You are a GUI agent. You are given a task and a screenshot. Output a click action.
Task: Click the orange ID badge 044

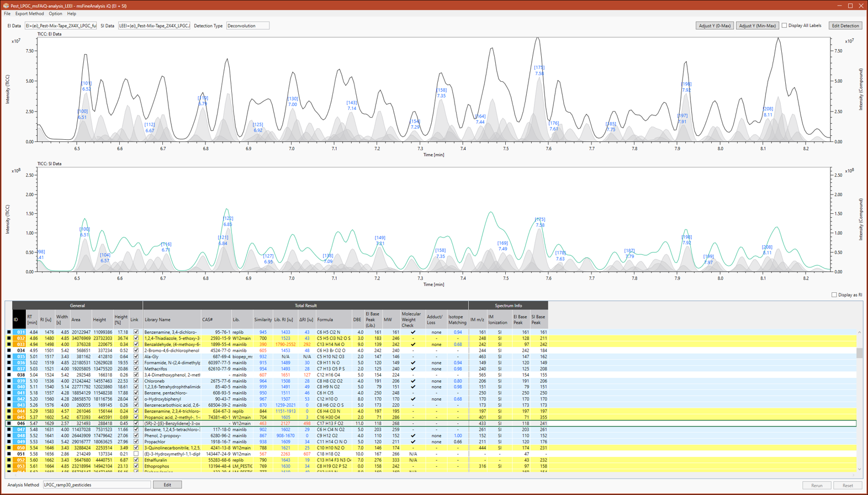(20, 411)
